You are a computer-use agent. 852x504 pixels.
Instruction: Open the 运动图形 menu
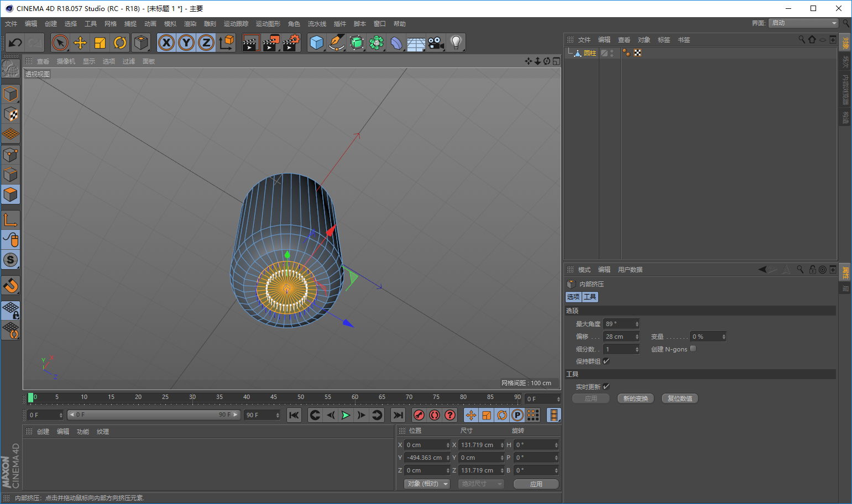click(x=268, y=24)
